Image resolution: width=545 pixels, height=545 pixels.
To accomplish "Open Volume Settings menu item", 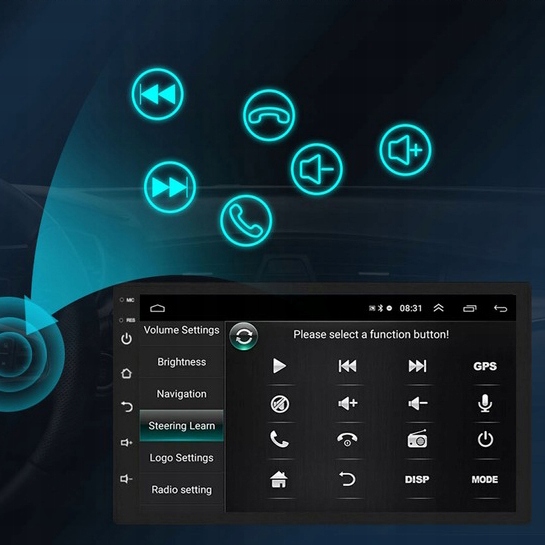I will (181, 330).
